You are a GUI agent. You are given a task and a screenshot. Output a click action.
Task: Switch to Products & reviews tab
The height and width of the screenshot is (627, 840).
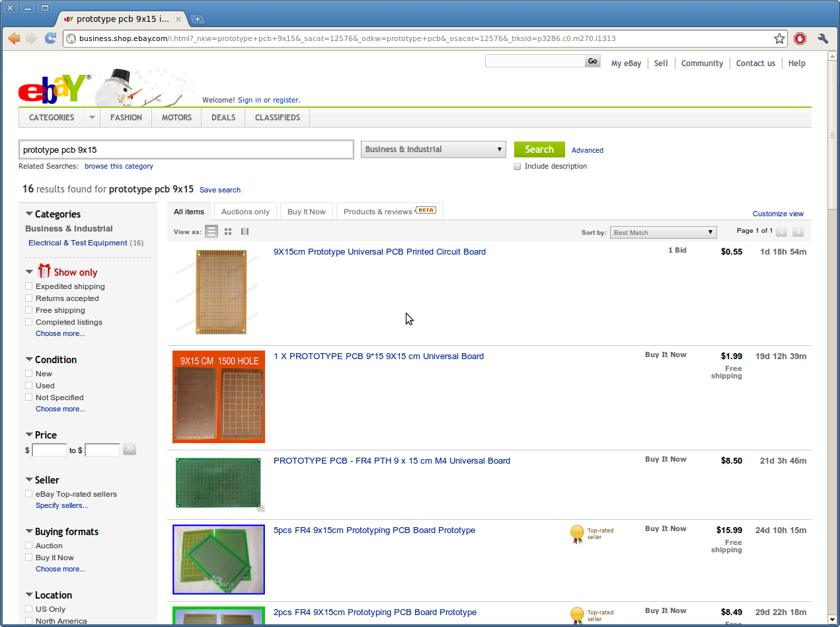(390, 212)
